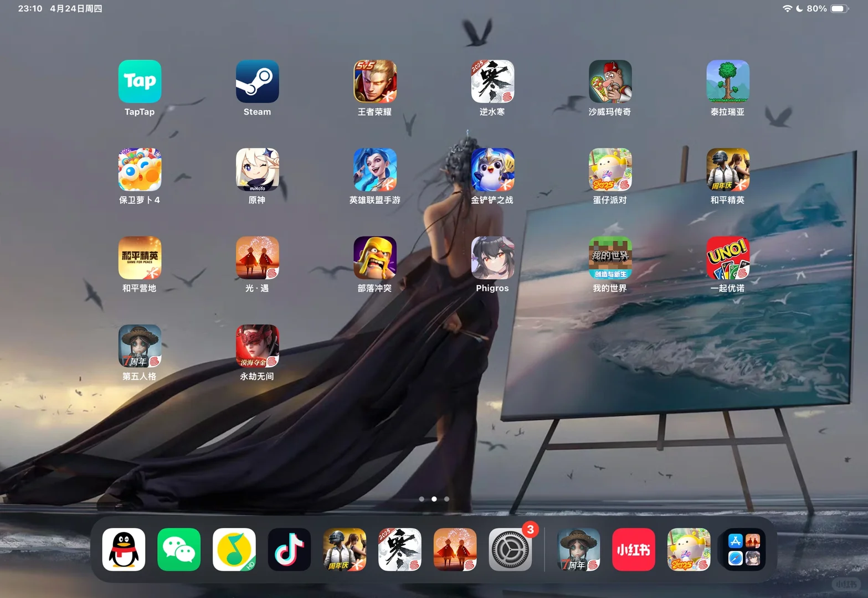868x598 pixels.
Task: Launch 逆水寒 icon from the dock
Action: pyautogui.click(x=400, y=549)
